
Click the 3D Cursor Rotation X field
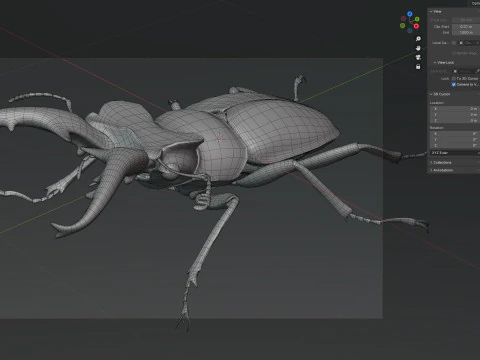tap(455, 134)
